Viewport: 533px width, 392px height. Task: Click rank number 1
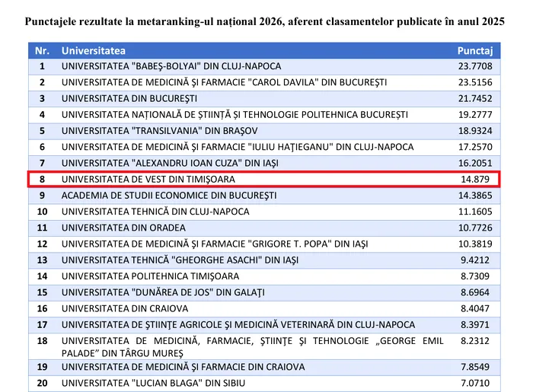[42, 66]
